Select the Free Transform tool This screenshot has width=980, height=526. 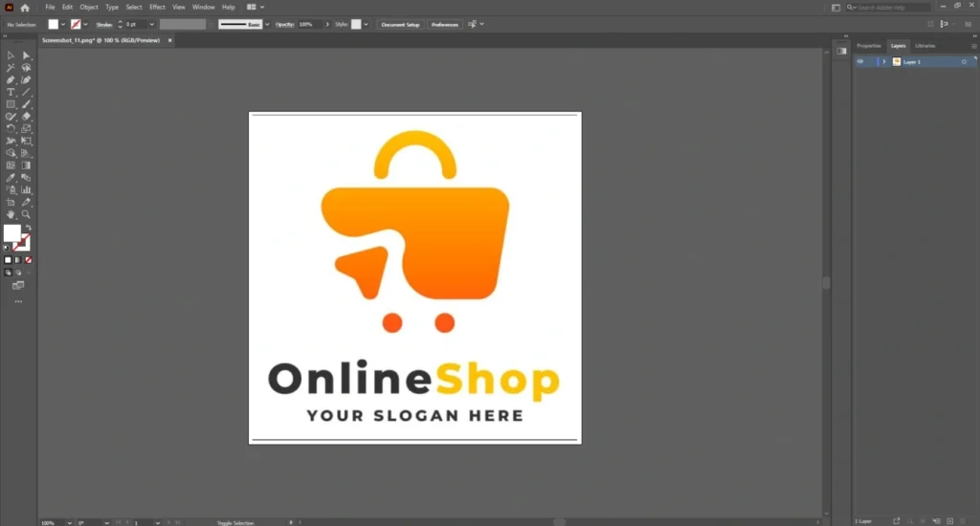pyautogui.click(x=26, y=142)
